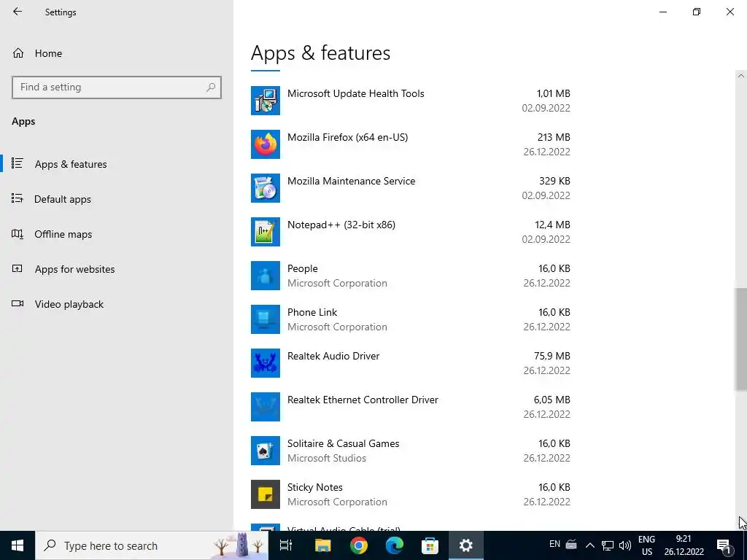Click the Find a setting search box

coord(117,87)
